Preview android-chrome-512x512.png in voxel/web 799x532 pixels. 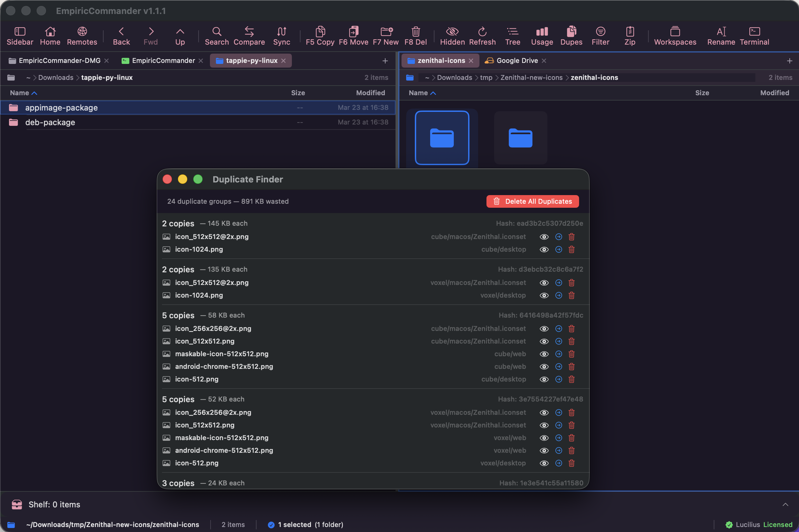544,450
